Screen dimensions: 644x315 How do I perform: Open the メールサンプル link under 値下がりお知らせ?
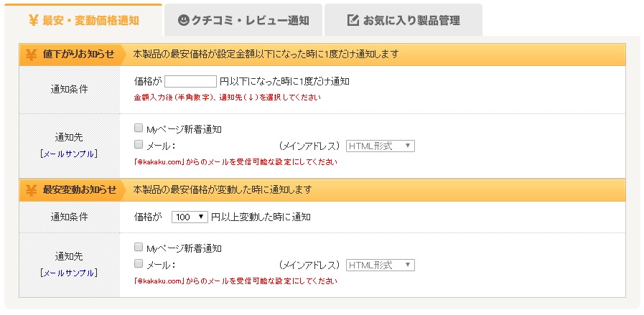[69, 154]
